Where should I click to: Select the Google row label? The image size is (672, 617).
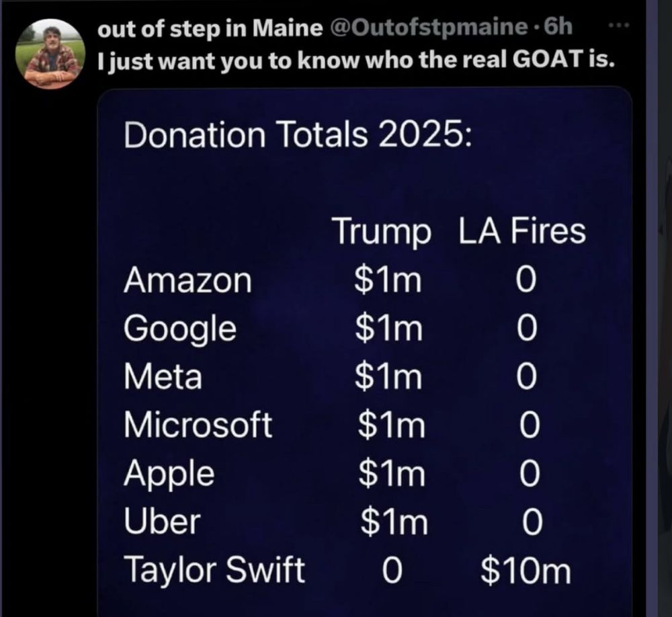[180, 329]
